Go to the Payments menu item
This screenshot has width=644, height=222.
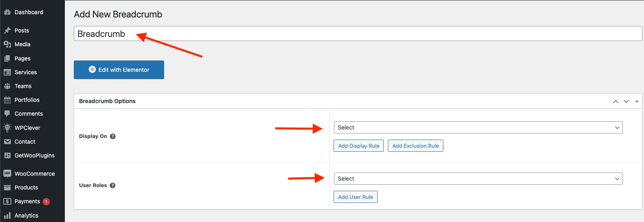point(27,201)
